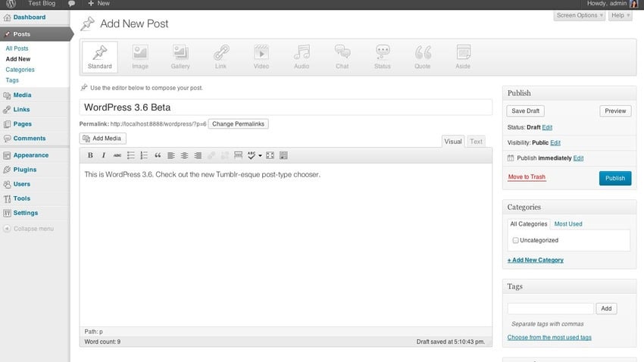The width and height of the screenshot is (644, 362).
Task: Open spellchecker language dropdown arrow
Action: point(260,155)
